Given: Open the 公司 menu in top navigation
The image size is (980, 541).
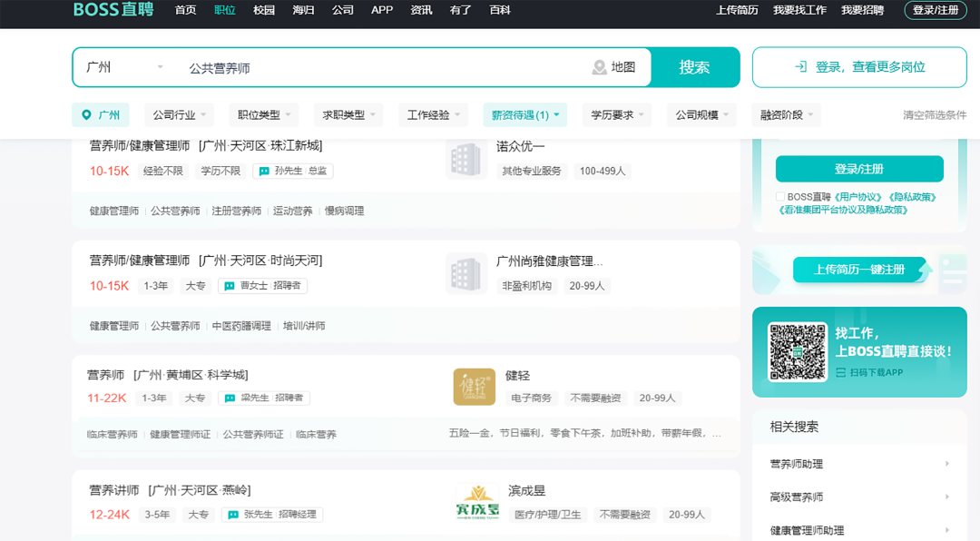Looking at the screenshot, I should click(343, 10).
